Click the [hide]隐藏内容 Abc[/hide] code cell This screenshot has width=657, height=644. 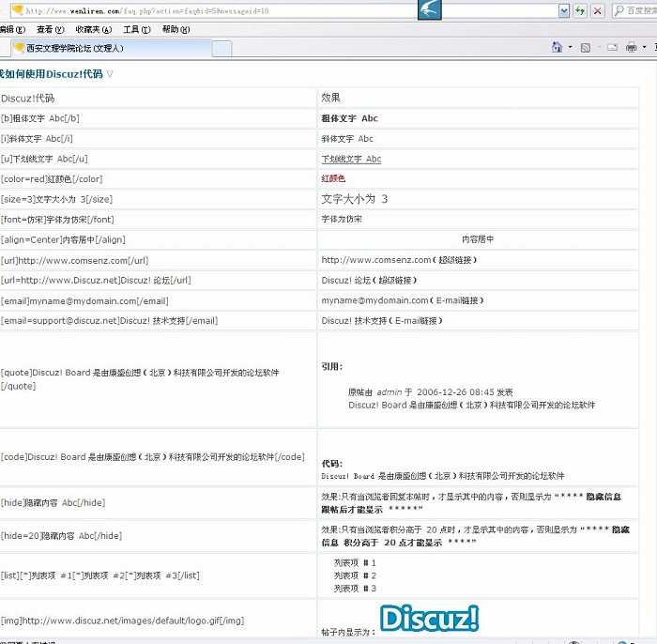[x=158, y=503]
